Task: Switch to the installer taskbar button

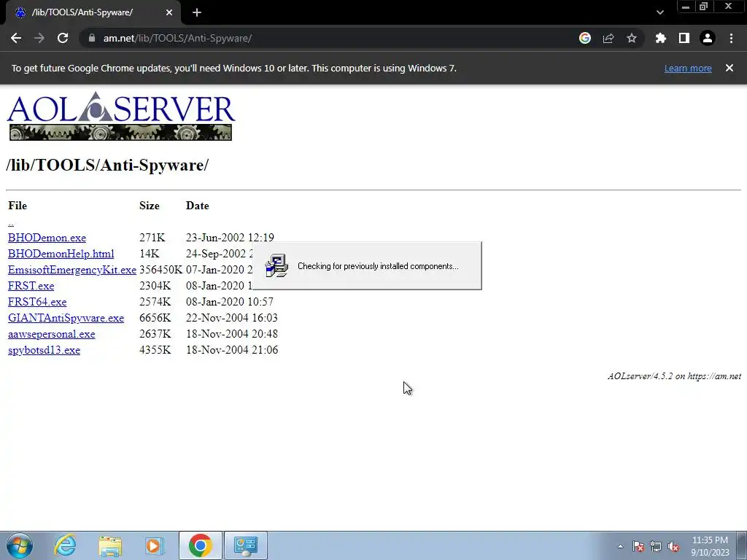Action: (x=246, y=545)
